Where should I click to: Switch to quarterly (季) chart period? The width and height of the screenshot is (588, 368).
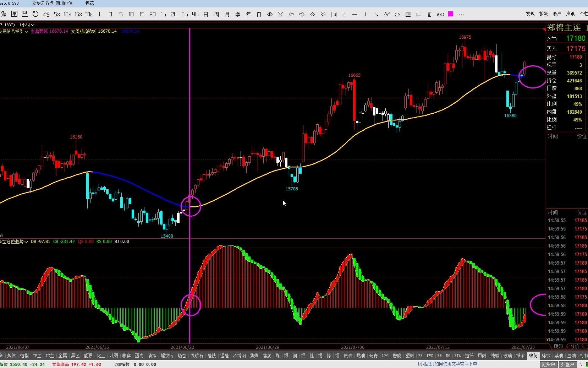[238, 14]
